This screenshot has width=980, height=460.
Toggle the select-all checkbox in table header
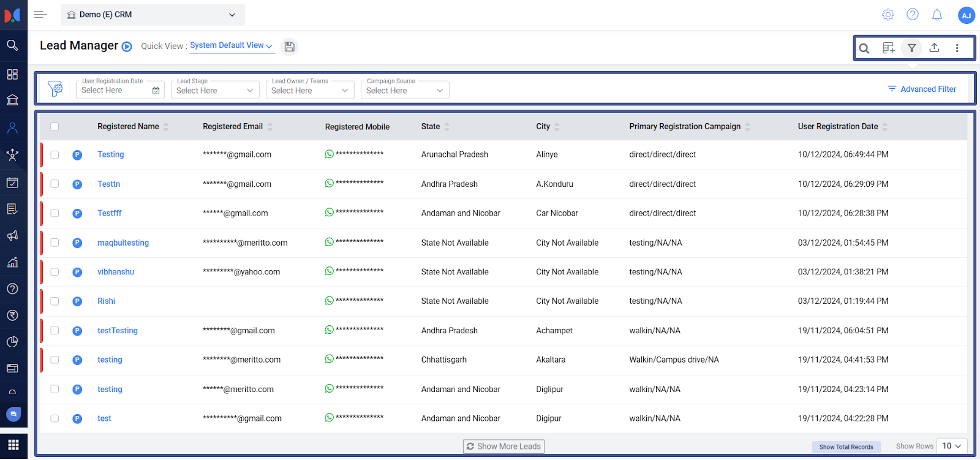[55, 127]
